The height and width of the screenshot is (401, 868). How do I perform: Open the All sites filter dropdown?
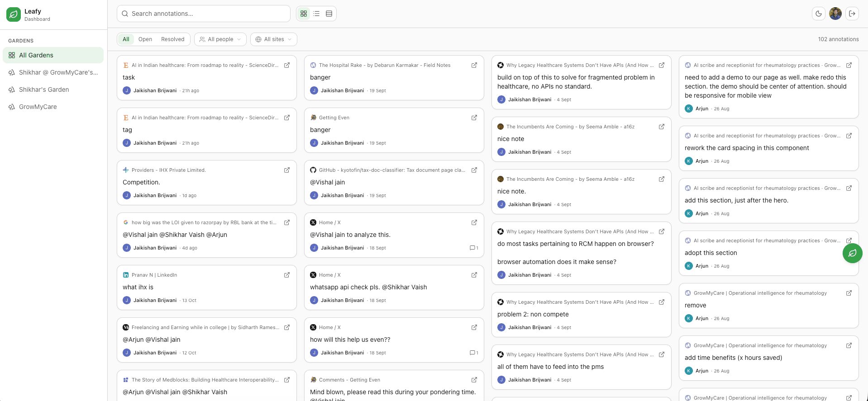click(274, 39)
